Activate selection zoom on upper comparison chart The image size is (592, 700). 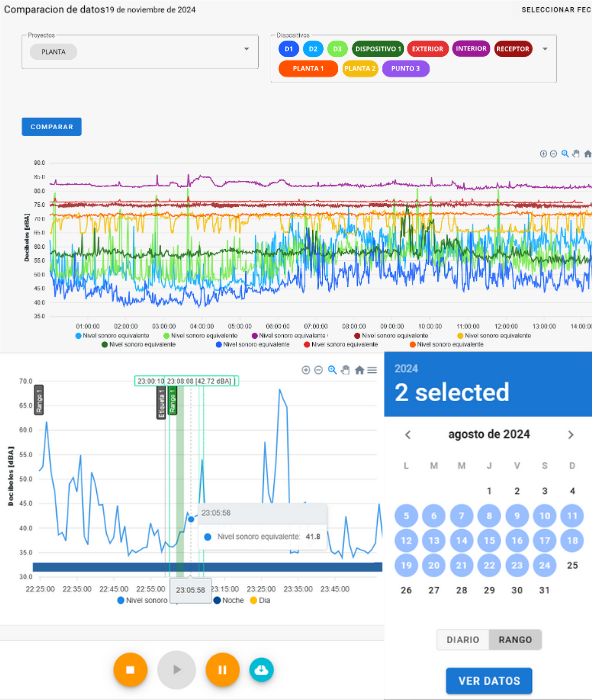pos(565,154)
